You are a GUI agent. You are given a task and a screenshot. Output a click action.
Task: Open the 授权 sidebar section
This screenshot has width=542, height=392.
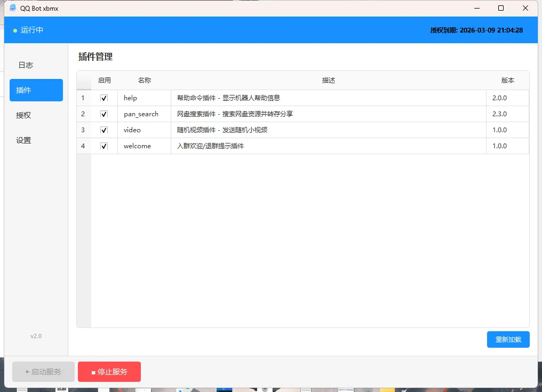tap(23, 115)
